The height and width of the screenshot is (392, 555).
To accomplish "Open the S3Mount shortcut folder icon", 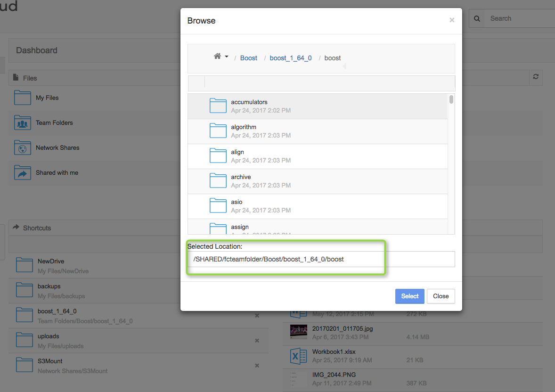I will click(x=24, y=365).
